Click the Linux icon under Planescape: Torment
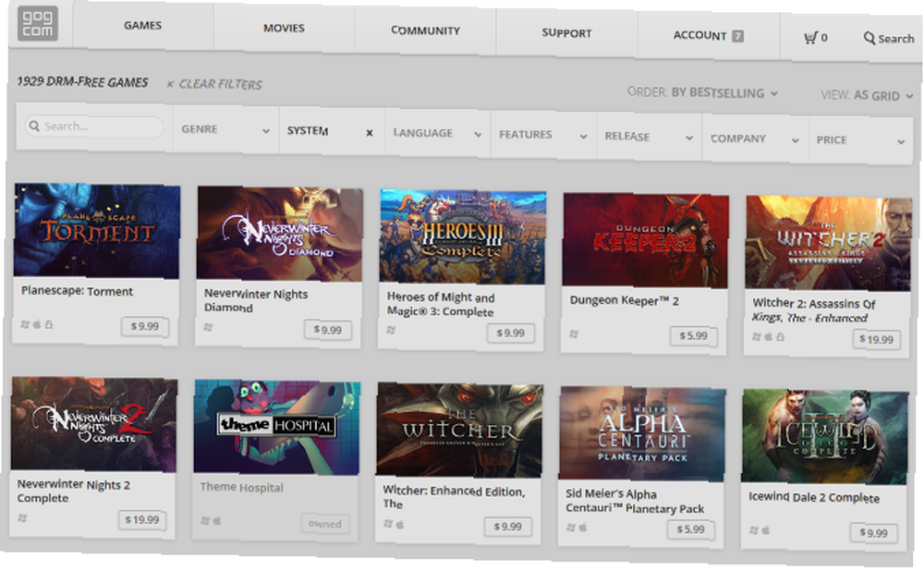The image size is (924, 570). (49, 325)
